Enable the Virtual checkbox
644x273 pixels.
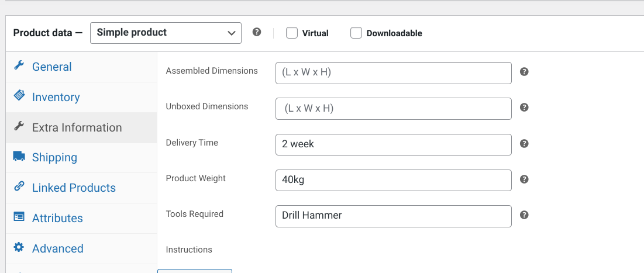292,33
